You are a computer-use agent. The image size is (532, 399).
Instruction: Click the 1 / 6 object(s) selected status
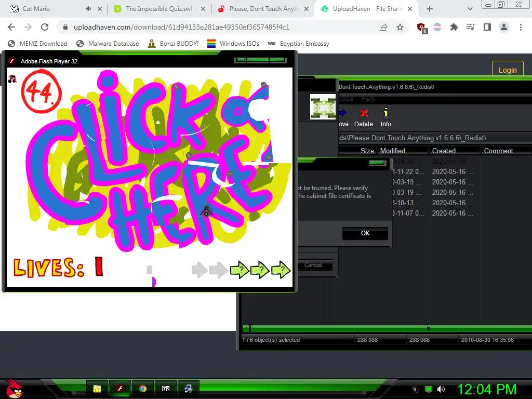tap(271, 340)
